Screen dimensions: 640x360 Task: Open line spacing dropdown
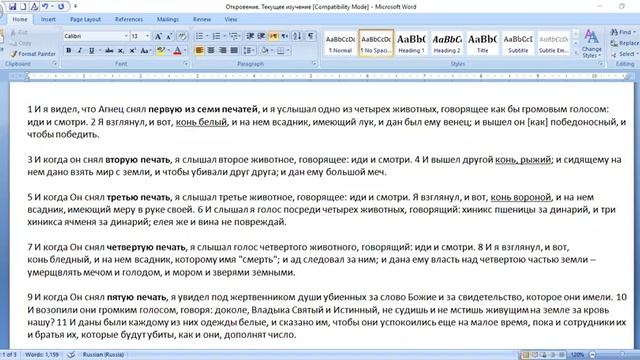point(249,51)
